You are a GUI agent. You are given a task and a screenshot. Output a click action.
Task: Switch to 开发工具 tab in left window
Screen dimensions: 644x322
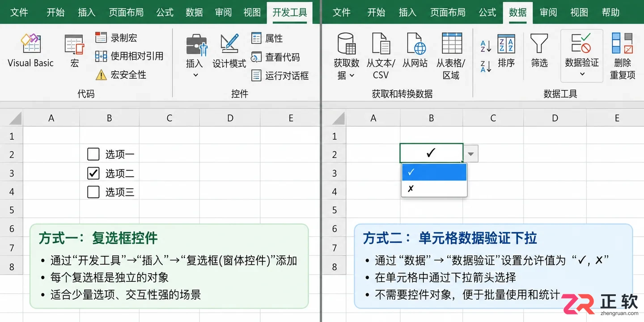point(290,12)
